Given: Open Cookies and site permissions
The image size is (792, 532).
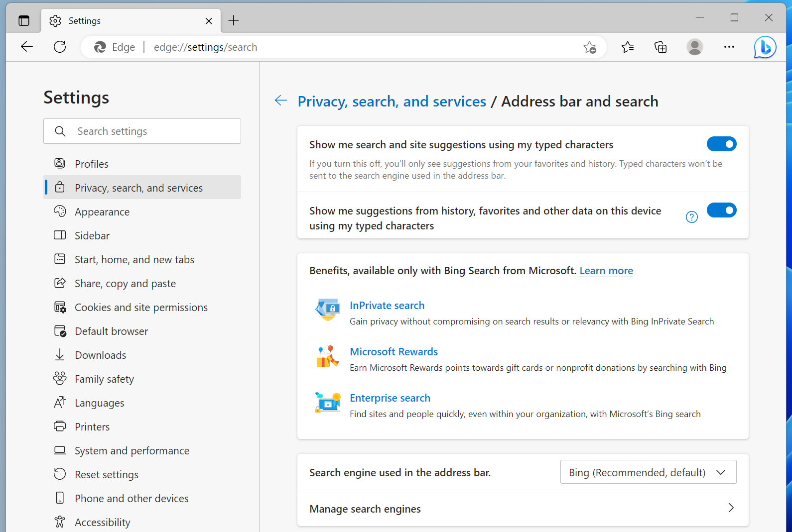Looking at the screenshot, I should (142, 307).
